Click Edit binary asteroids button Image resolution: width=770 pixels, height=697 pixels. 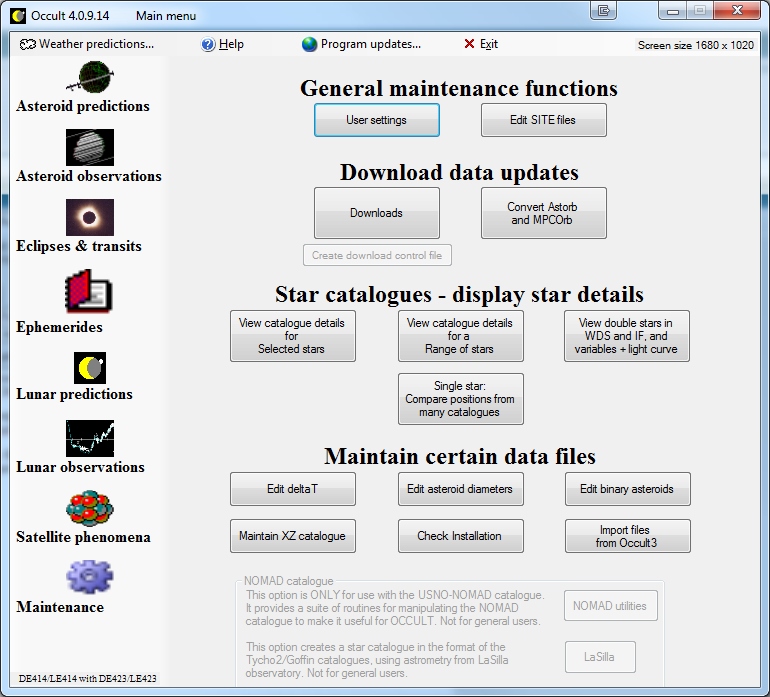628,489
